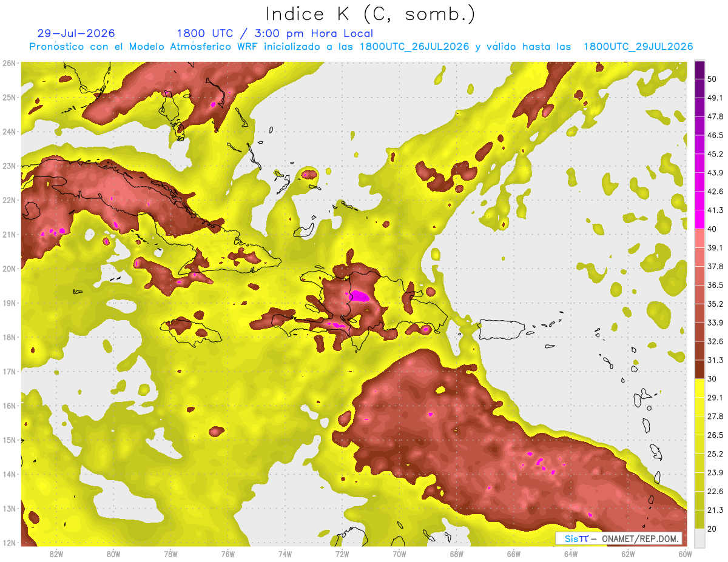The image size is (728, 562).
Task: Click the 26N latitude label
Action: click(8, 63)
